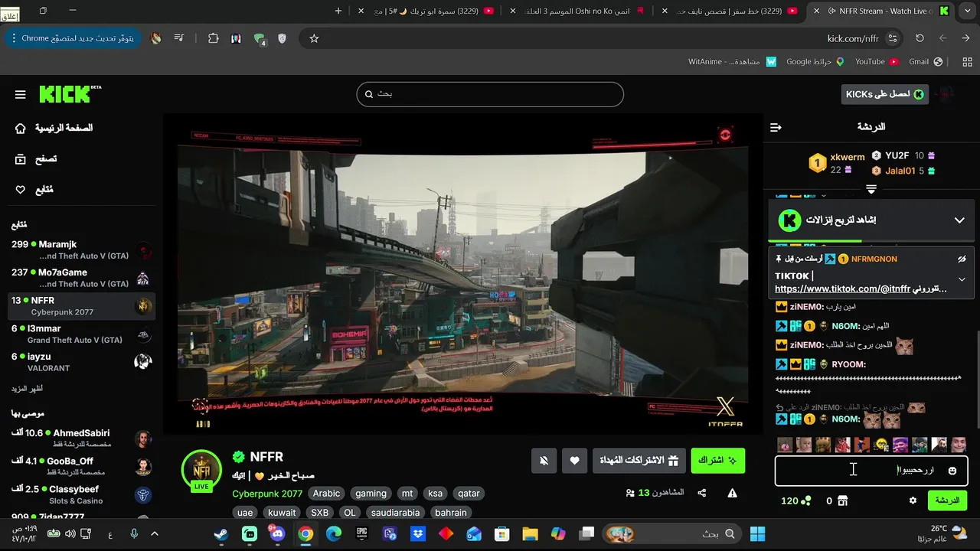The height and width of the screenshot is (551, 980).
Task: Click the saudiarabia tag
Action: pos(395,513)
